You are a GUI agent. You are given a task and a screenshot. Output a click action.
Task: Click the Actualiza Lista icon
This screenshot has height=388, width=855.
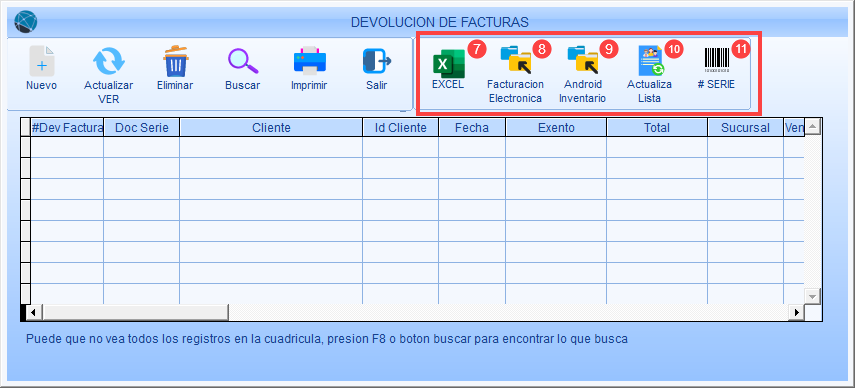[650, 60]
